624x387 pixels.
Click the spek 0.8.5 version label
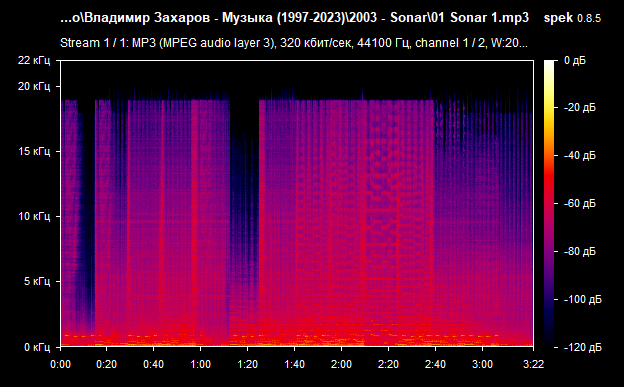tap(572, 18)
